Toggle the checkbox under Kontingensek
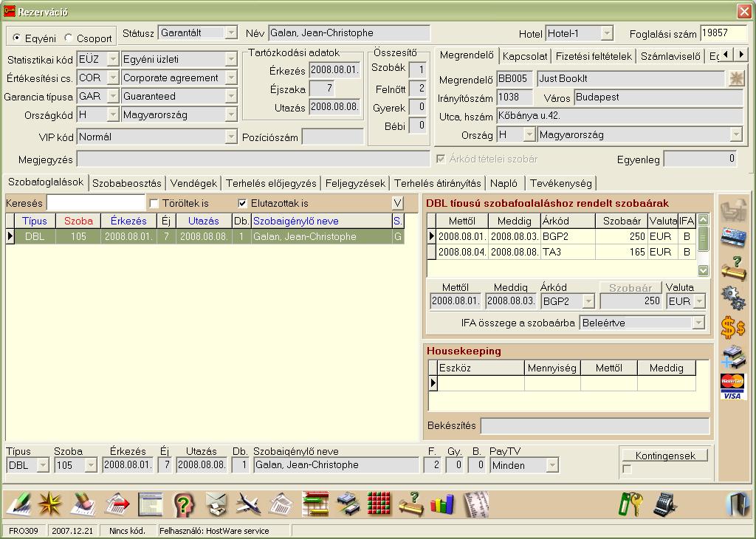This screenshot has height=539, width=756. pyautogui.click(x=627, y=469)
